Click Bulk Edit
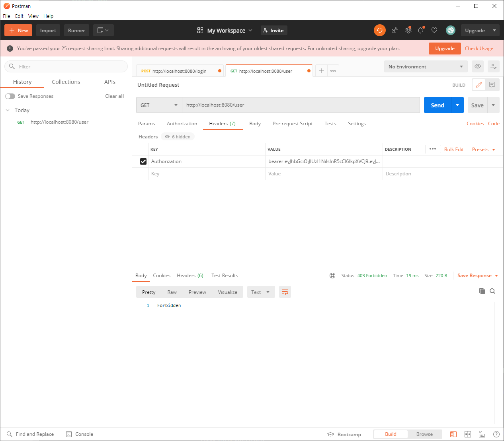Image resolution: width=504 pixels, height=441 pixels. 454,150
